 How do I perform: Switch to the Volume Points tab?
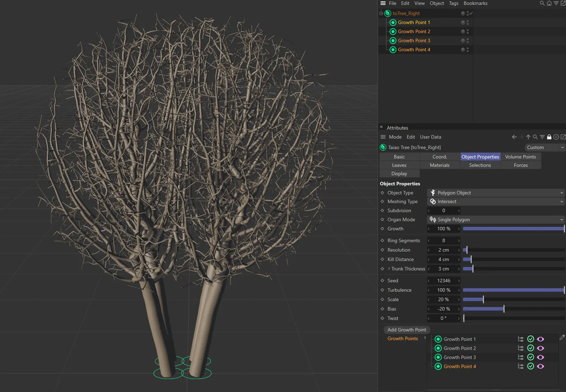click(x=521, y=157)
